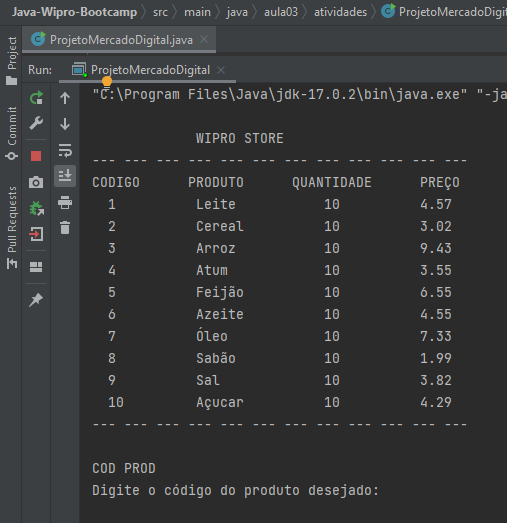Click the PRODUTO column header
507x523 pixels.
click(x=216, y=182)
